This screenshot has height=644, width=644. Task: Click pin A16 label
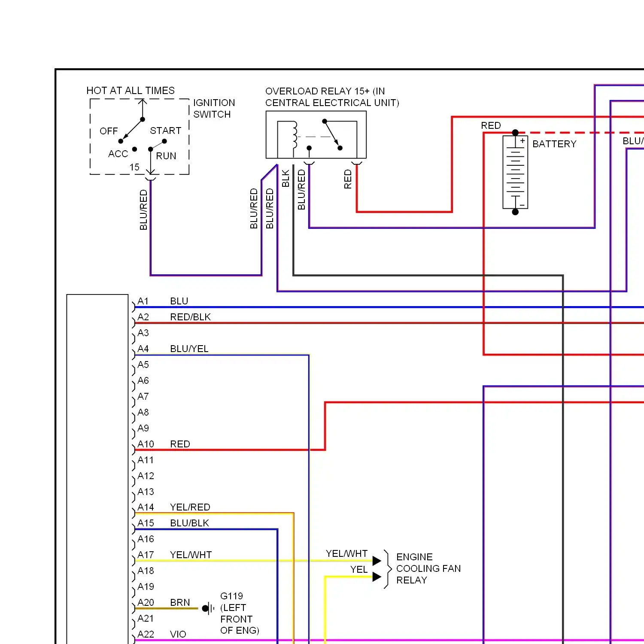[146, 539]
